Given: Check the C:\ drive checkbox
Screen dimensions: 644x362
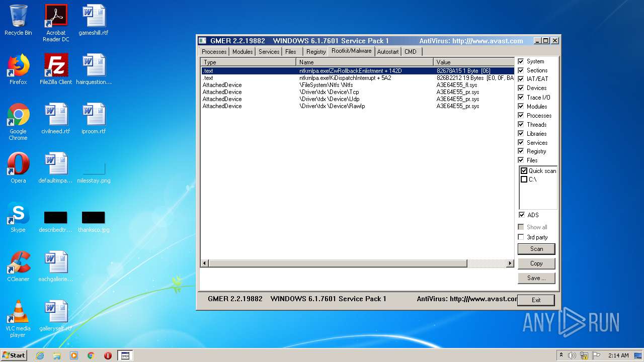Looking at the screenshot, I should (x=524, y=179).
